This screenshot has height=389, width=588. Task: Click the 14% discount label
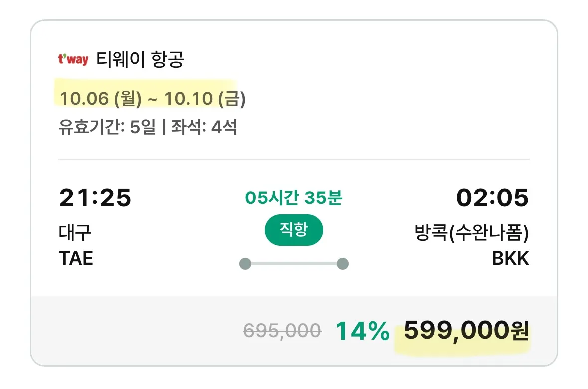(x=362, y=331)
